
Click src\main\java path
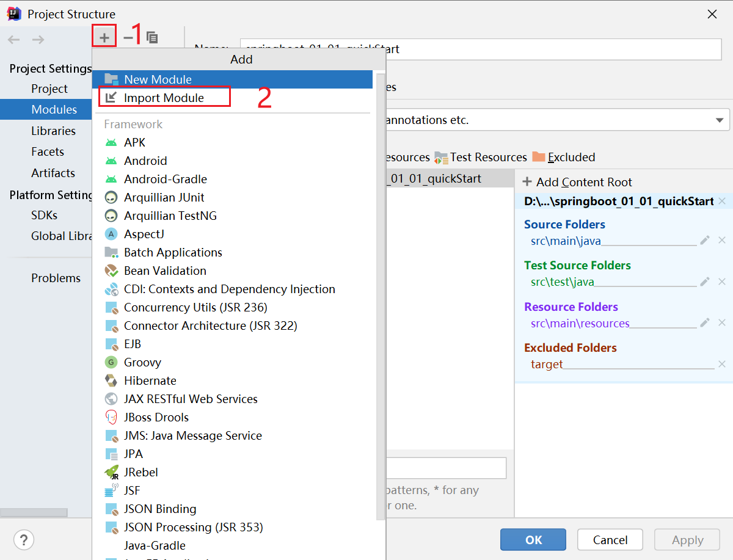pyautogui.click(x=566, y=241)
